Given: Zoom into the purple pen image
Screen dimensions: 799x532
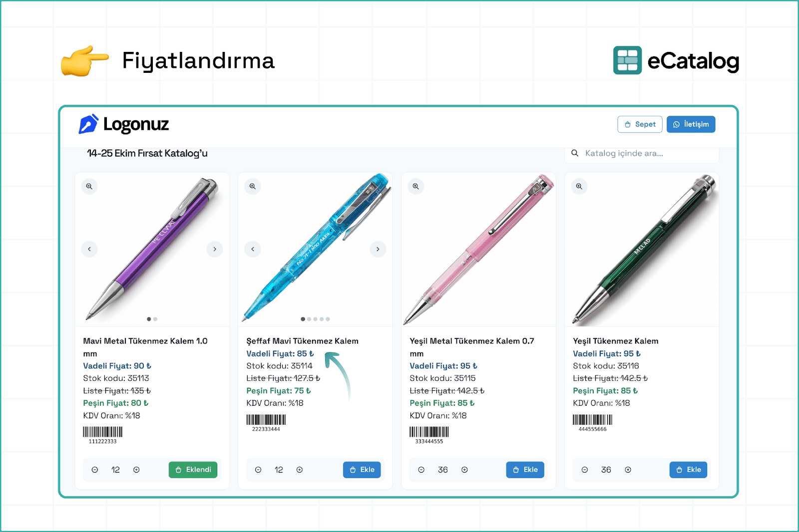Looking at the screenshot, I should [89, 186].
